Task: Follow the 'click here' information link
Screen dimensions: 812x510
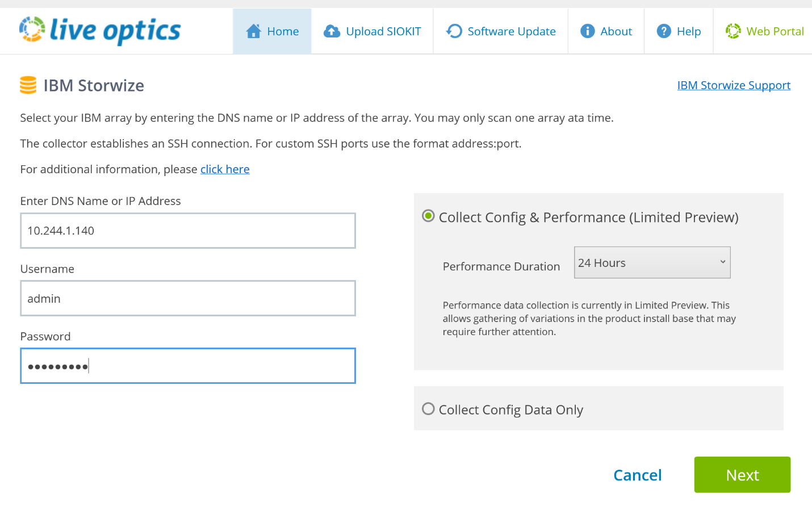Action: tap(225, 169)
